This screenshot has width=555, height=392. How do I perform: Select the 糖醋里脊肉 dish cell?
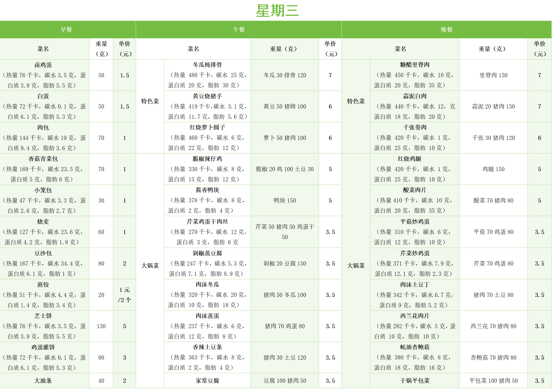pyautogui.click(x=414, y=75)
